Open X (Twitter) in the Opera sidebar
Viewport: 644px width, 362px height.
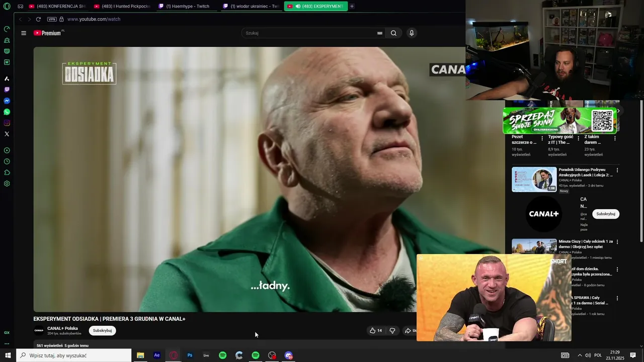[7, 134]
